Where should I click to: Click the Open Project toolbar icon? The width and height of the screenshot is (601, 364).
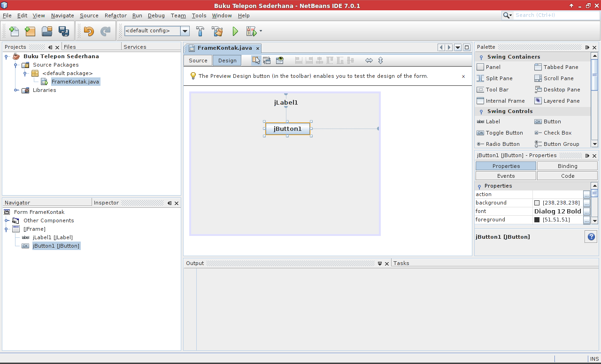[47, 31]
